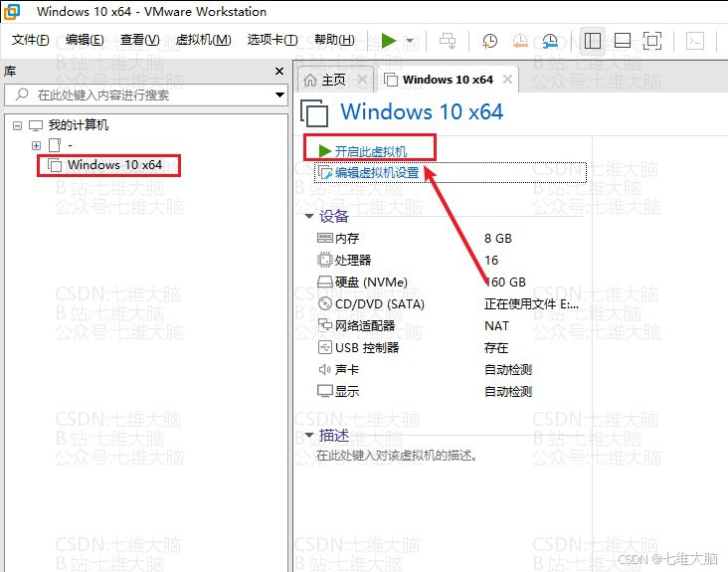Collapse the 描述 description section
728x572 pixels.
pos(308,436)
